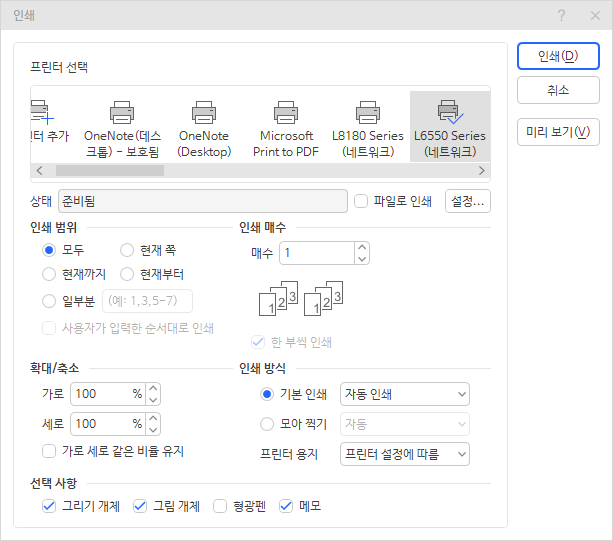This screenshot has height=541, width=613.
Task: Choose the 현재까지 radio option
Action: 49,274
